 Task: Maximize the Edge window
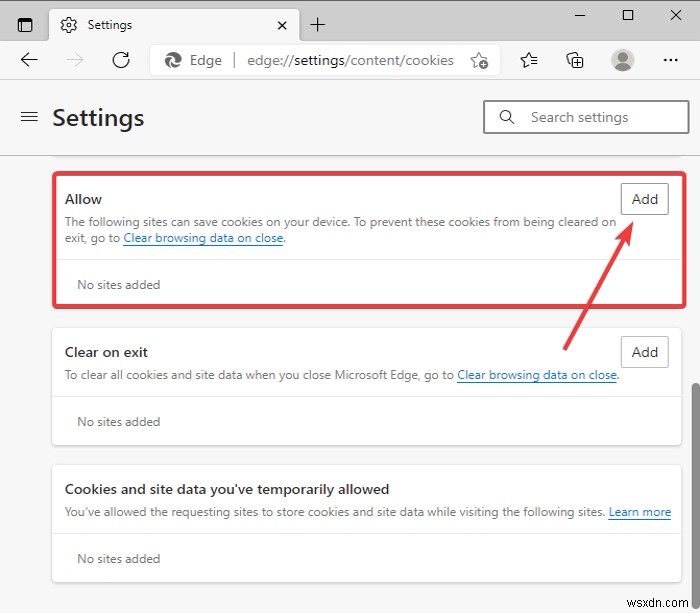pos(628,15)
